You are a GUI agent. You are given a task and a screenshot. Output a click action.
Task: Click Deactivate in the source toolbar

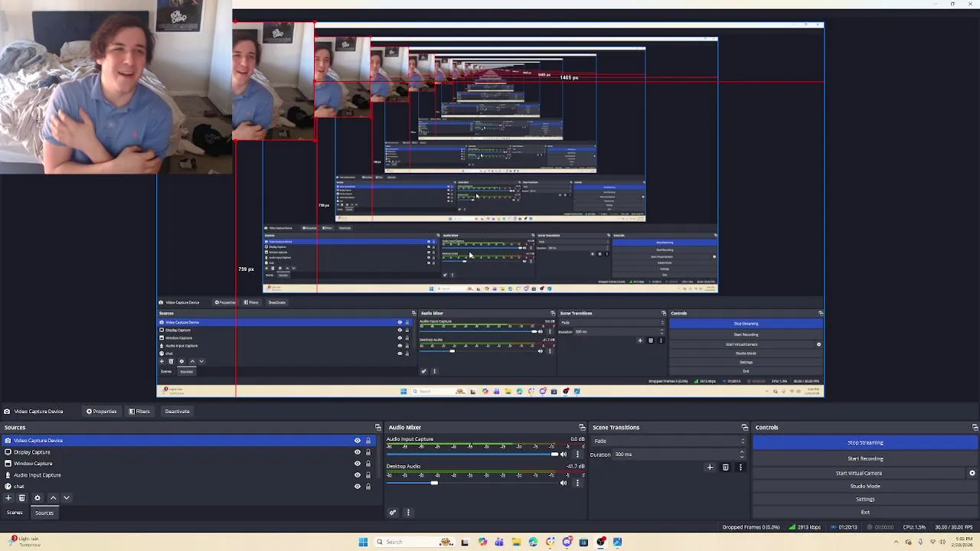tap(177, 412)
